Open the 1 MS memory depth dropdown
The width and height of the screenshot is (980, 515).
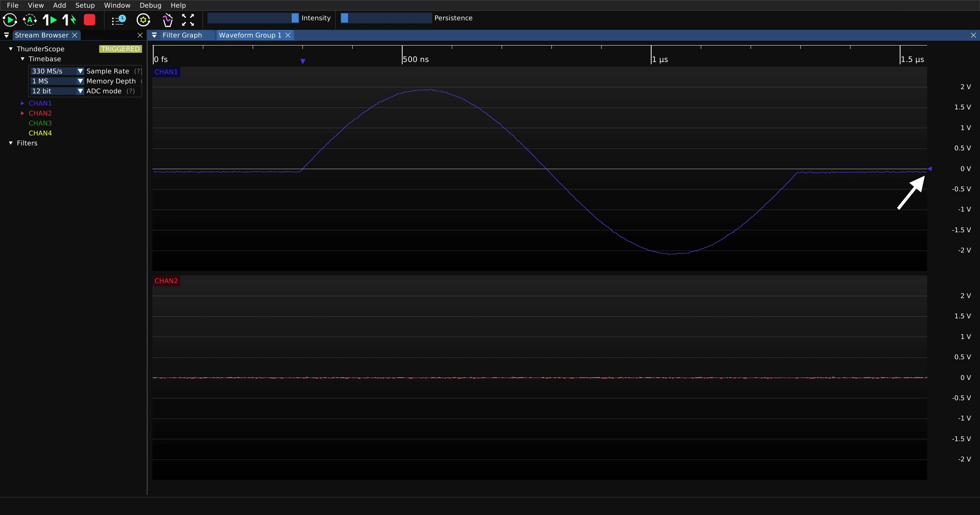pos(57,81)
